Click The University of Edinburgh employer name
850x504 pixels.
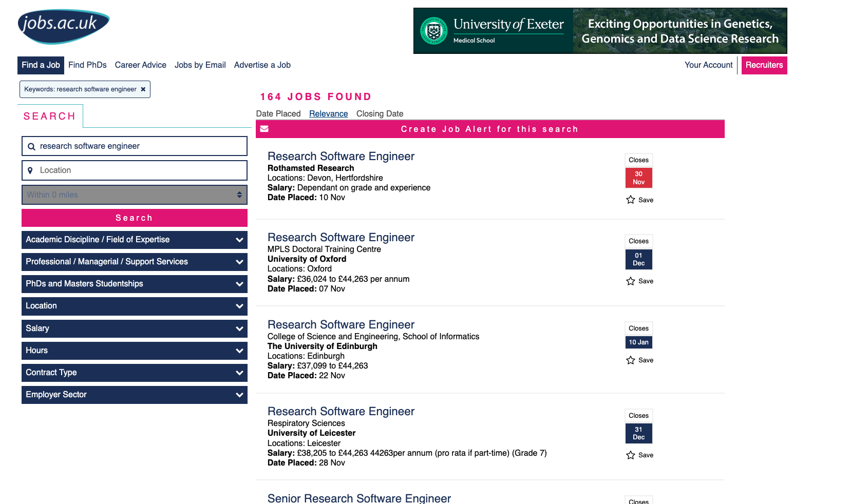323,346
